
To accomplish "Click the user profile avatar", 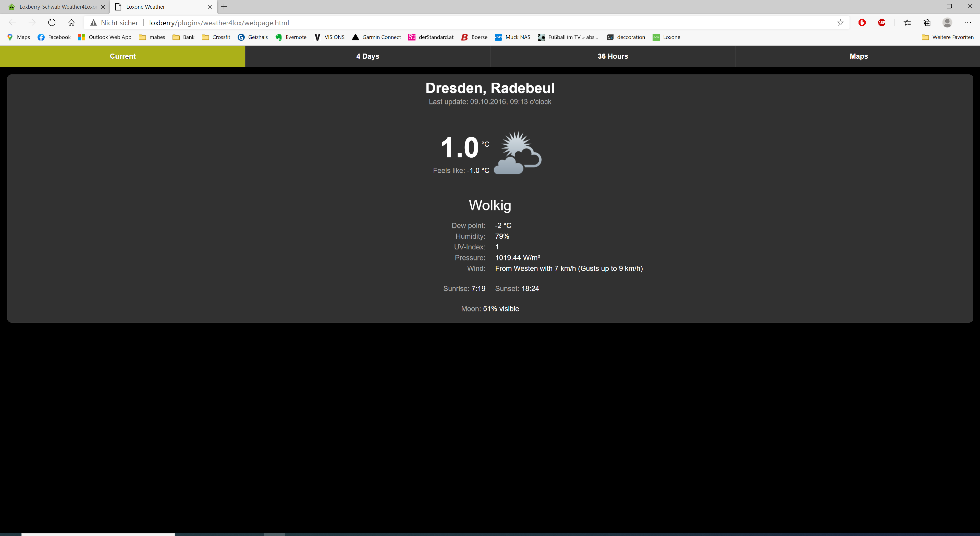I will click(947, 23).
